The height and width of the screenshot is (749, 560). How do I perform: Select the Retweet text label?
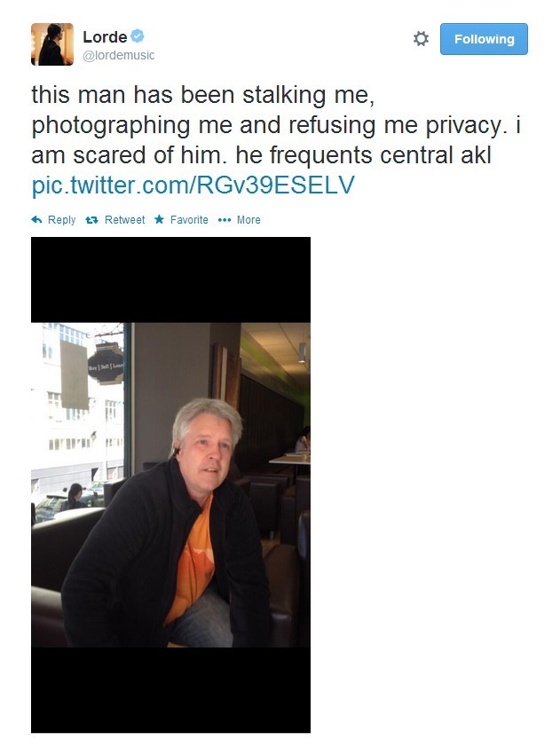coord(125,220)
